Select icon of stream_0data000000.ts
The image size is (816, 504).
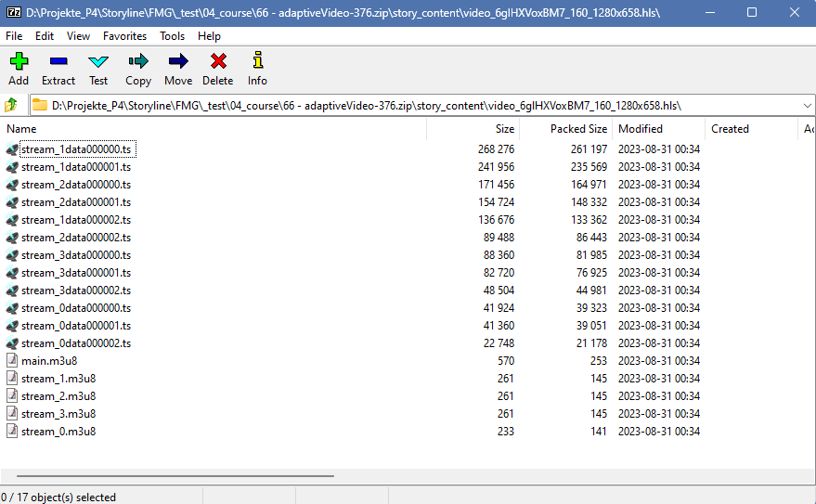(12, 308)
